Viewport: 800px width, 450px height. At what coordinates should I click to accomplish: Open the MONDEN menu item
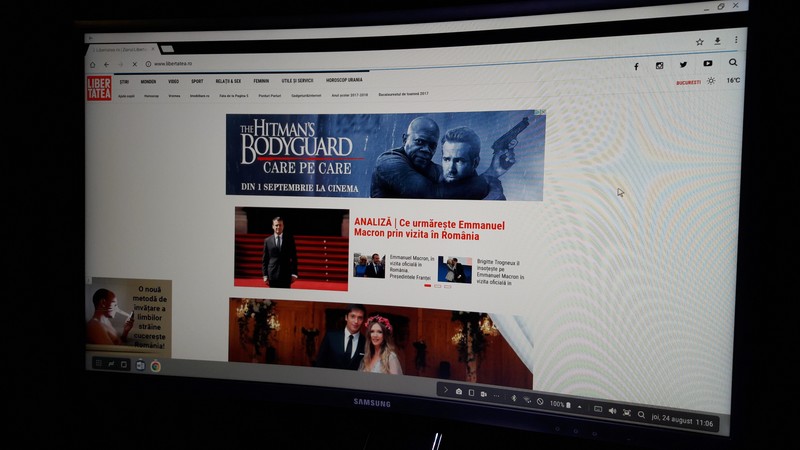pos(148,82)
